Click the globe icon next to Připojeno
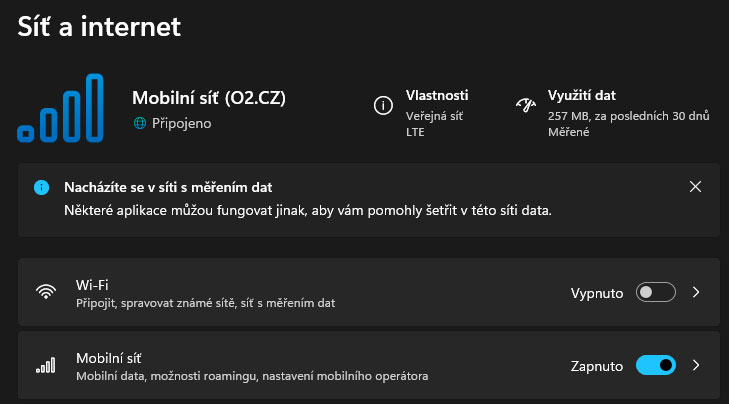This screenshot has width=729, height=404. tap(140, 123)
